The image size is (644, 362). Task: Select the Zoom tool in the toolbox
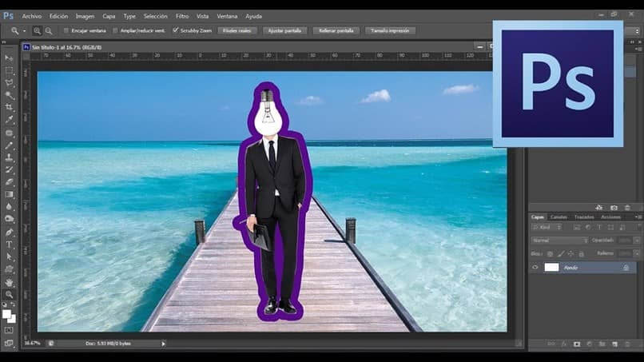[x=9, y=294]
